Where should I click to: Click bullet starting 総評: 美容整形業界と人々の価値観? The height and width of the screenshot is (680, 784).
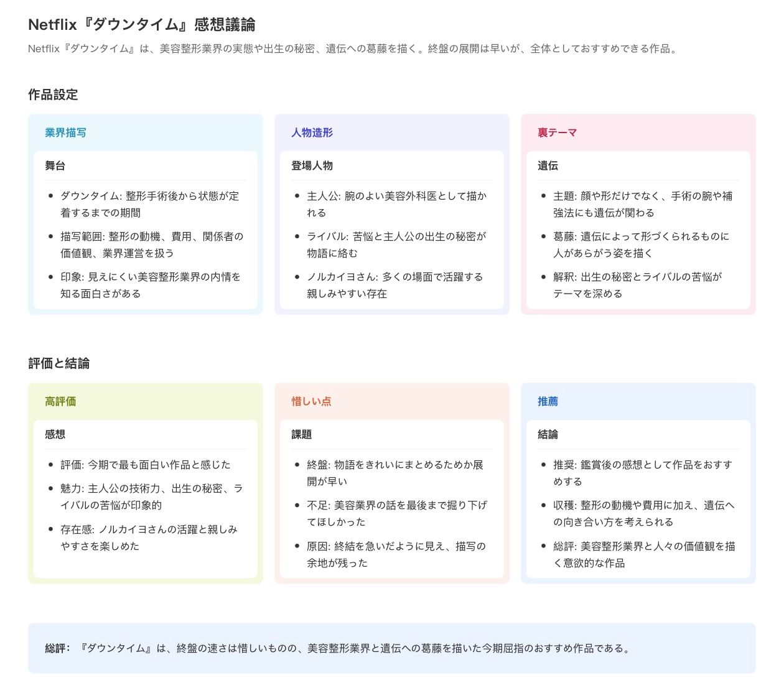pyautogui.click(x=644, y=554)
